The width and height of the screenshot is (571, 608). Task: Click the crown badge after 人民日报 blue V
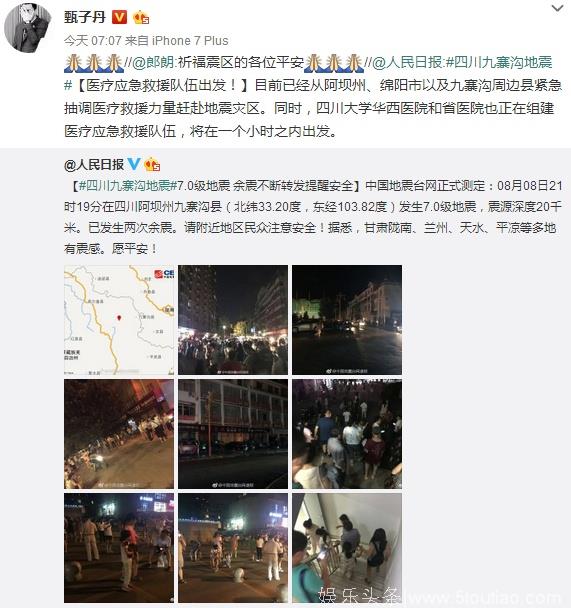[152, 164]
